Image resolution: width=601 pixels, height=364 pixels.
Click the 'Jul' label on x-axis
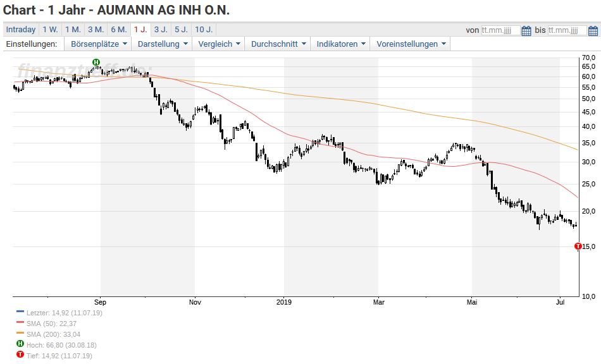[560, 302]
